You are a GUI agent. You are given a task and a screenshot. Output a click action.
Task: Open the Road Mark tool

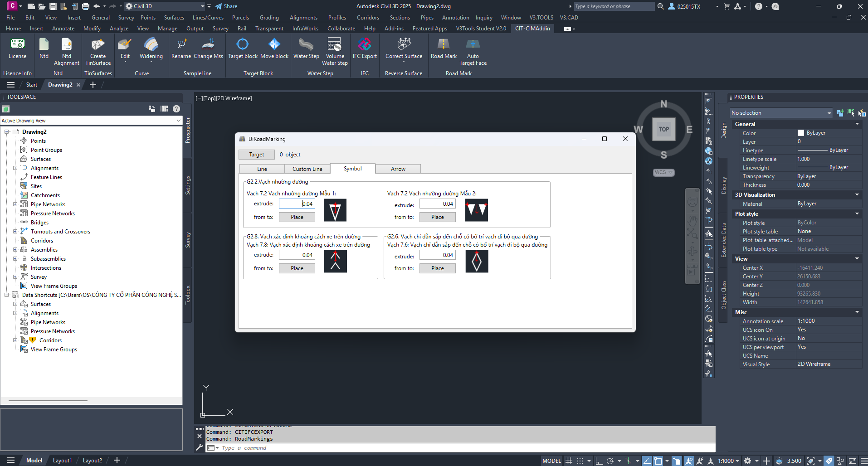[x=444, y=48]
